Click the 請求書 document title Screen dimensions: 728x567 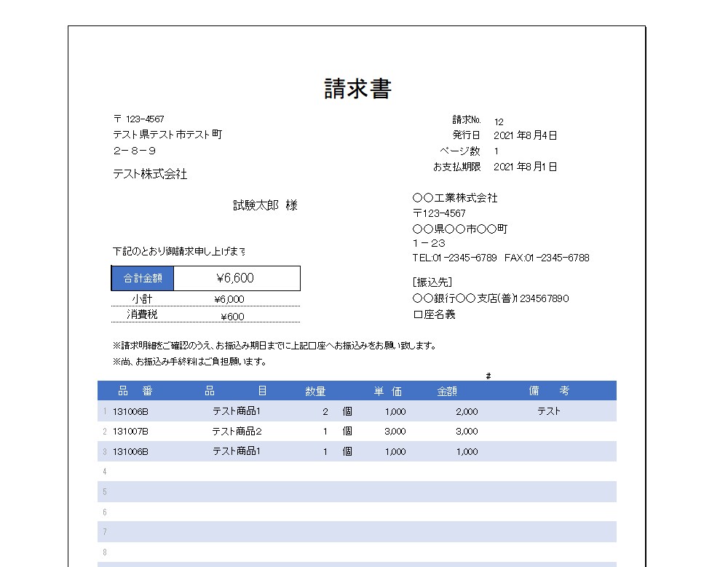(x=357, y=89)
